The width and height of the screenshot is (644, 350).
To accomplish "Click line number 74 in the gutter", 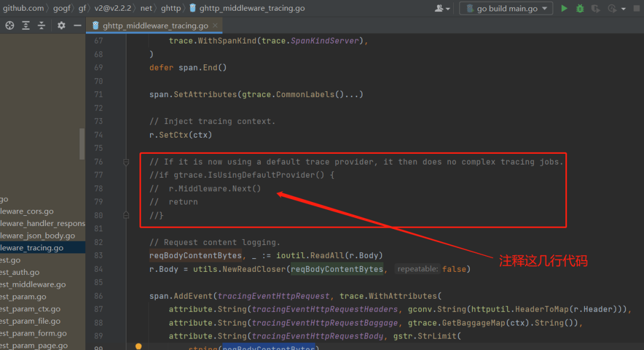I will (x=98, y=135).
